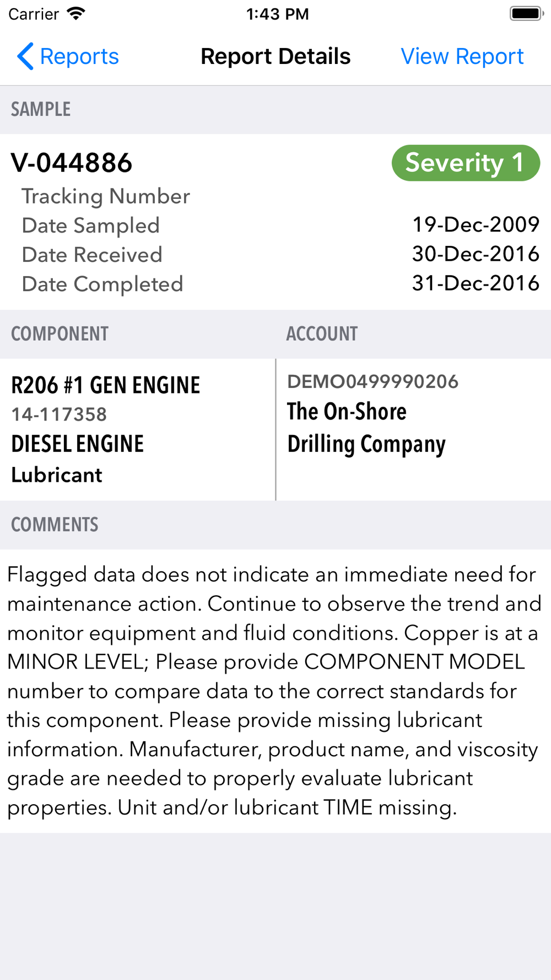Tap the 1:43 PM clock
551x980 pixels.
pos(277,14)
